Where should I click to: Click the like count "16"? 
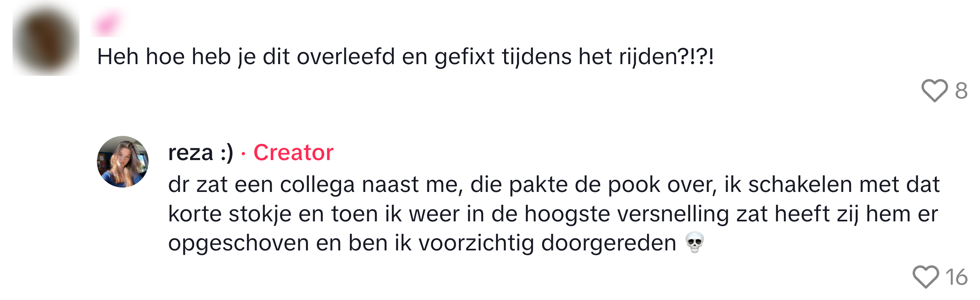tap(957, 277)
